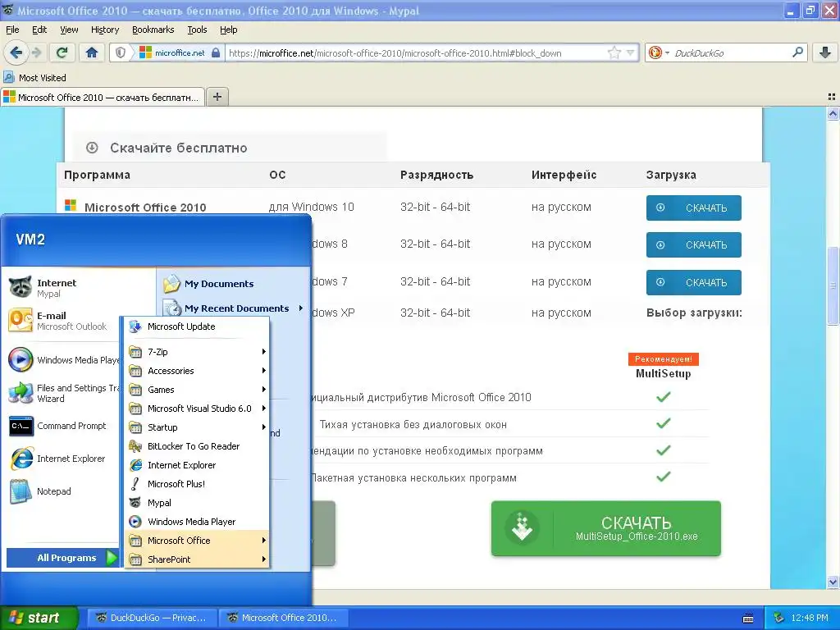The height and width of the screenshot is (630, 840).
Task: Go back using the browser back arrow
Action: (x=16, y=52)
